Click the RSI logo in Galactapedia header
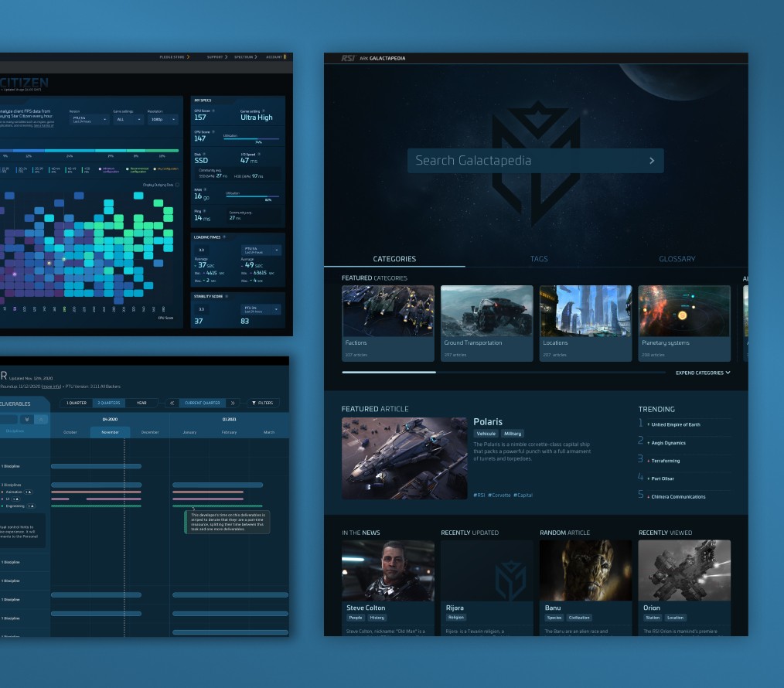Image resolution: width=784 pixels, height=688 pixels. coord(348,59)
